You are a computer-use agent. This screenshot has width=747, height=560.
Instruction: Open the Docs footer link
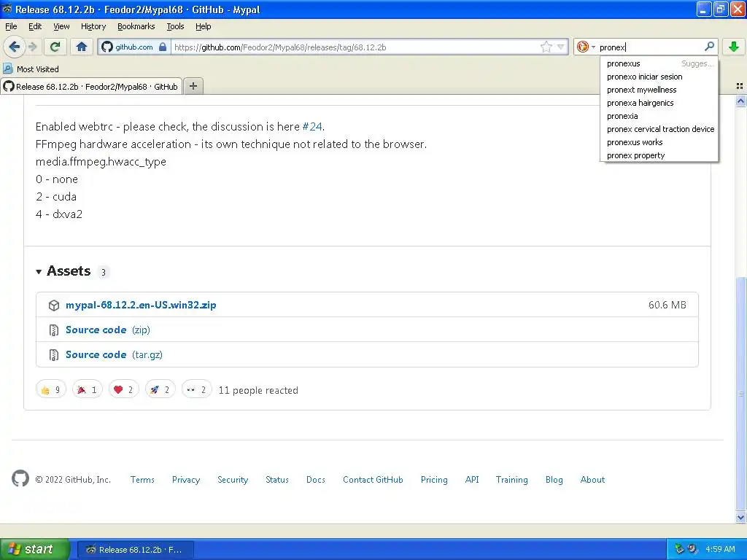coord(315,480)
